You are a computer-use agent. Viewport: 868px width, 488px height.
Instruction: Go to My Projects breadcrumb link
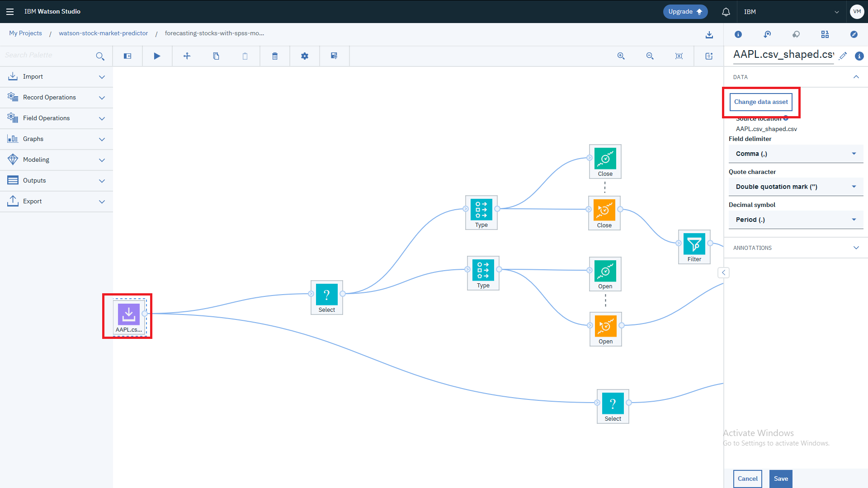click(25, 33)
